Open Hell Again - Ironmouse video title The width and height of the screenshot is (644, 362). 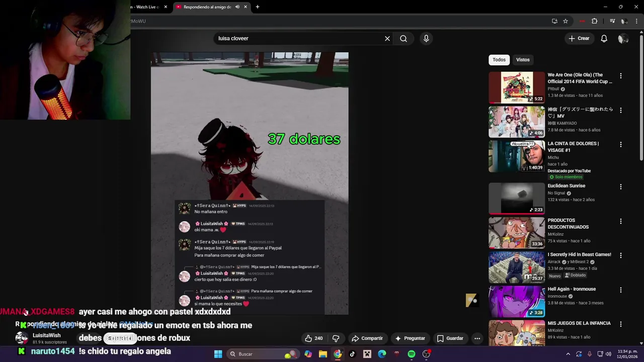tap(572, 289)
